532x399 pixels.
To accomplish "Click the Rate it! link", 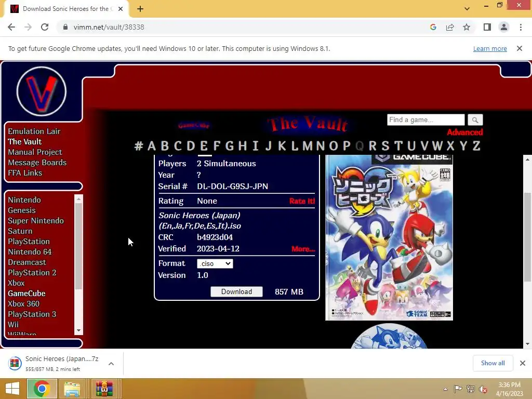I will coord(302,201).
